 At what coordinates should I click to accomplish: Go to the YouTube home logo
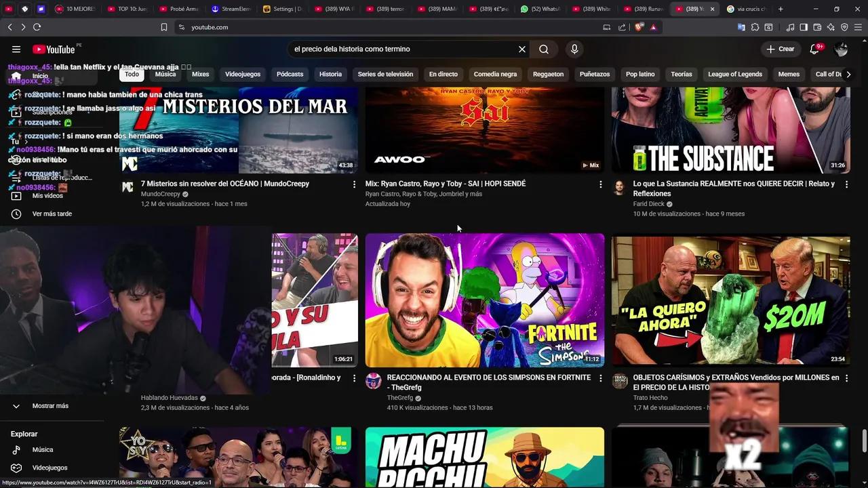(x=54, y=49)
